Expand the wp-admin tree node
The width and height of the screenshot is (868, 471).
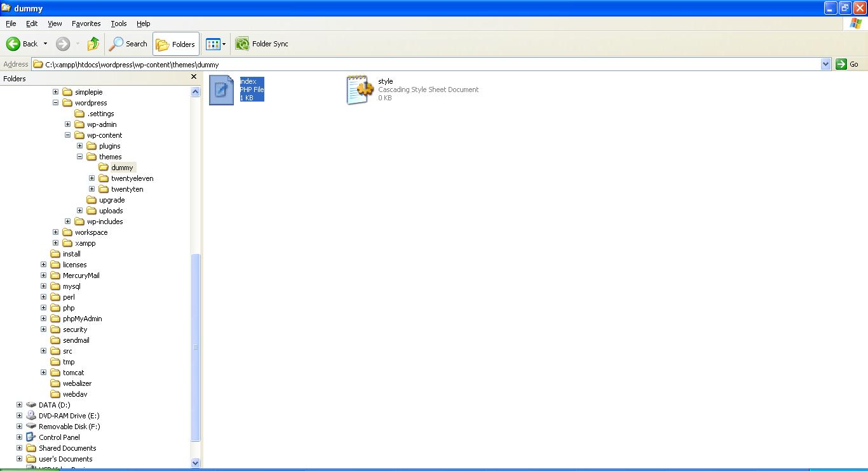click(x=67, y=124)
